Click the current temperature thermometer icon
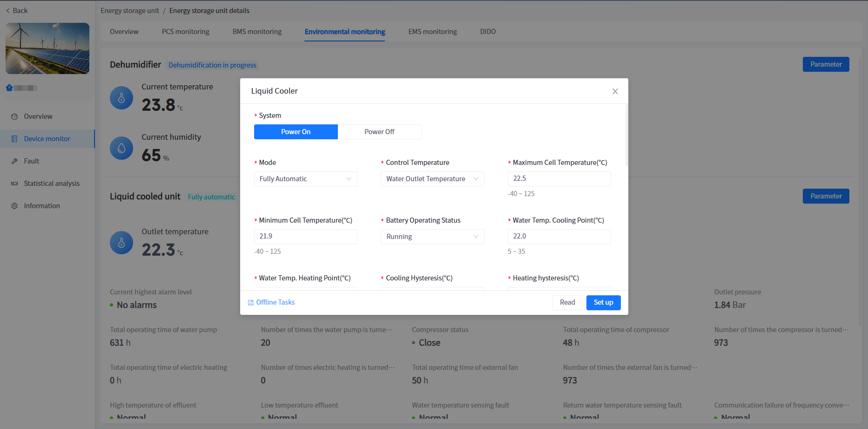Image resolution: width=868 pixels, height=429 pixels. 121,98
